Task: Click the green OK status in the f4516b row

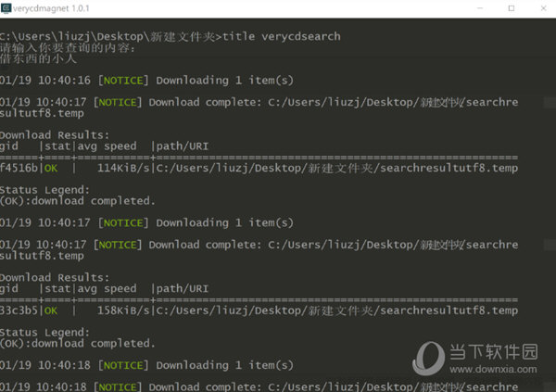Action: pos(51,168)
